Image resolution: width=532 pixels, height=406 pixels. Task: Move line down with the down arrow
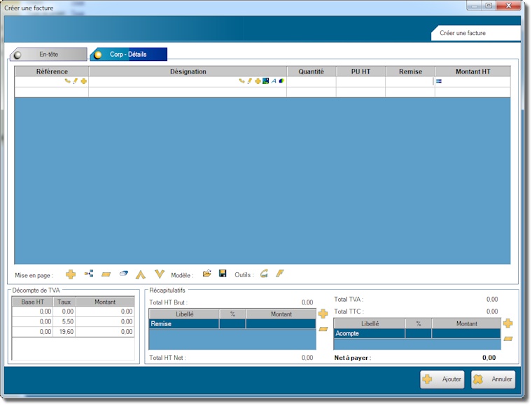(160, 274)
